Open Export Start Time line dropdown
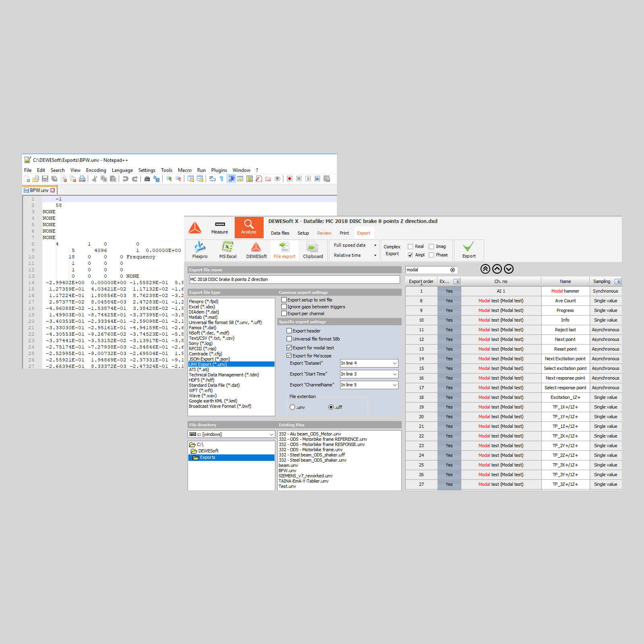This screenshot has width=644, height=644. (x=369, y=374)
